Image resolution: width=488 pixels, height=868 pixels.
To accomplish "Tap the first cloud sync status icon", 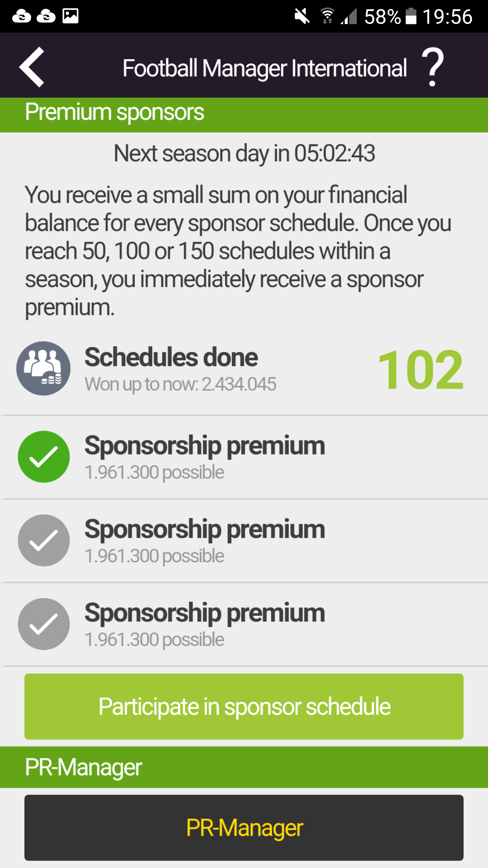I will click(x=22, y=16).
